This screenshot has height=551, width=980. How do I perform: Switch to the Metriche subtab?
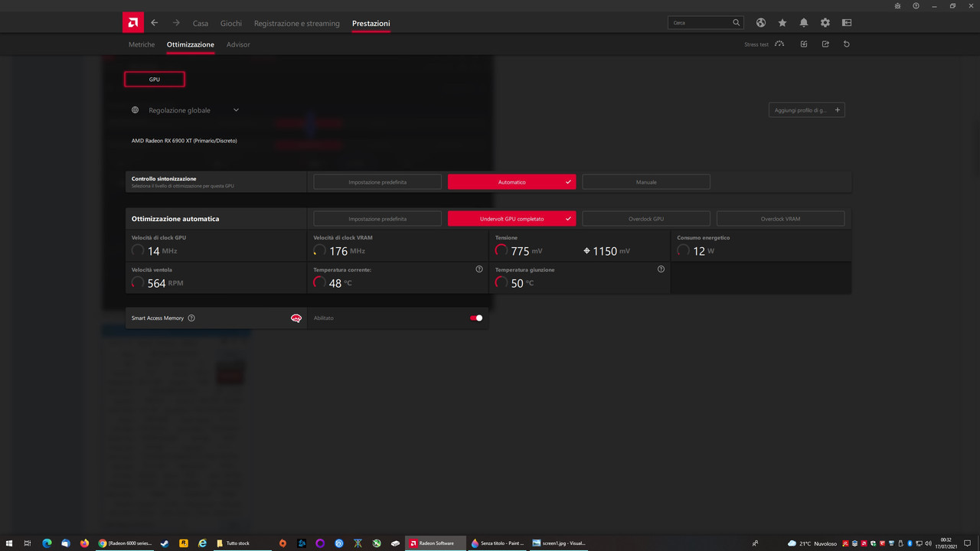click(142, 44)
